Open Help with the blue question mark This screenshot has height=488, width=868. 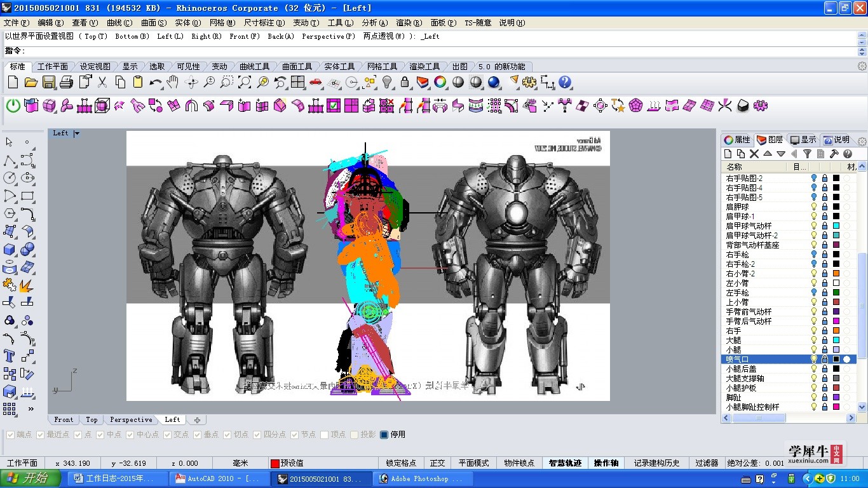coord(566,82)
